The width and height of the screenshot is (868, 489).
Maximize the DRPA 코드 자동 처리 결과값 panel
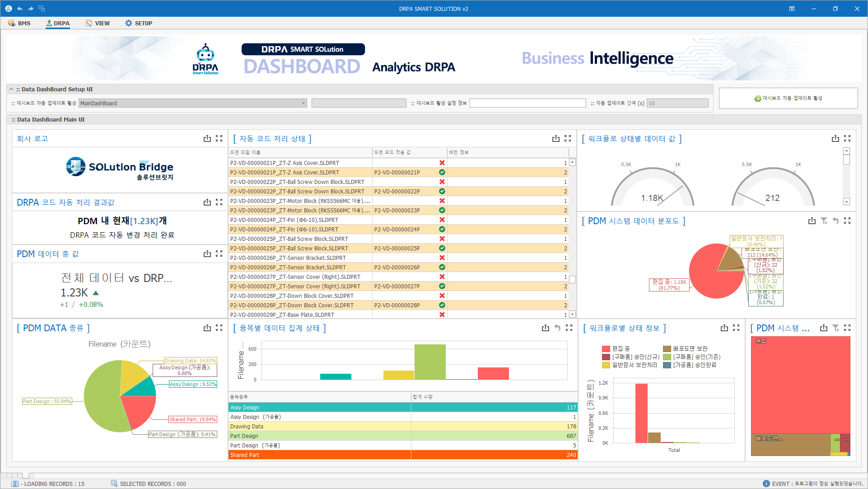click(219, 202)
